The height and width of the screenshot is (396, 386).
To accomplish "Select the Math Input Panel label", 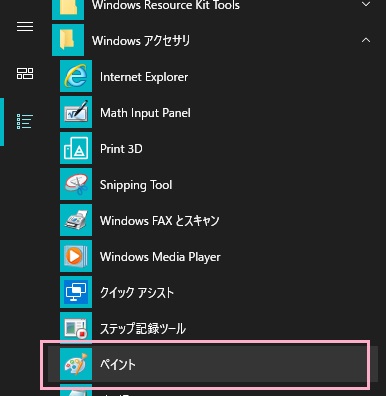I will (x=145, y=113).
